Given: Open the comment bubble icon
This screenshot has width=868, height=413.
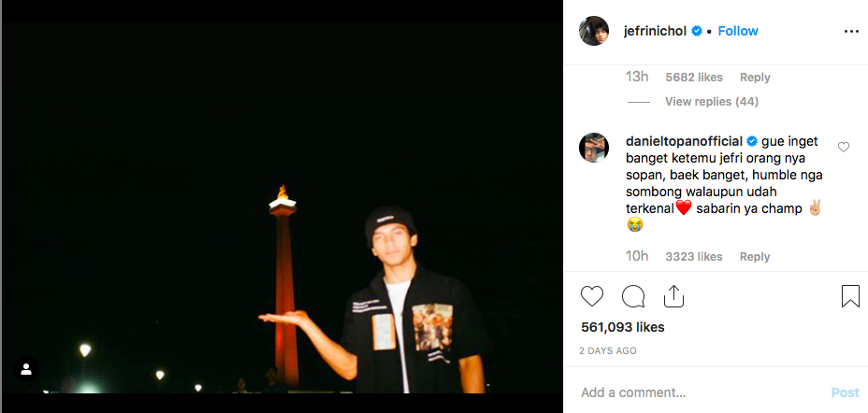Looking at the screenshot, I should tap(633, 296).
